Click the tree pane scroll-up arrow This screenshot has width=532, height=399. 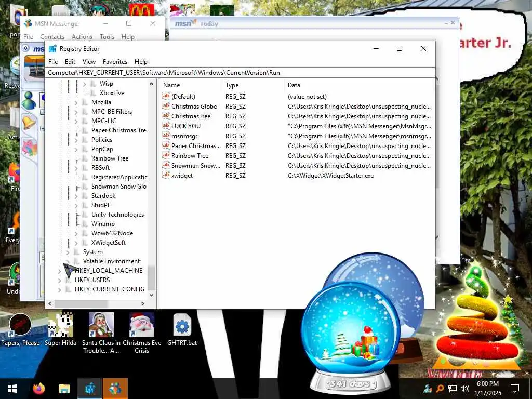pos(151,84)
